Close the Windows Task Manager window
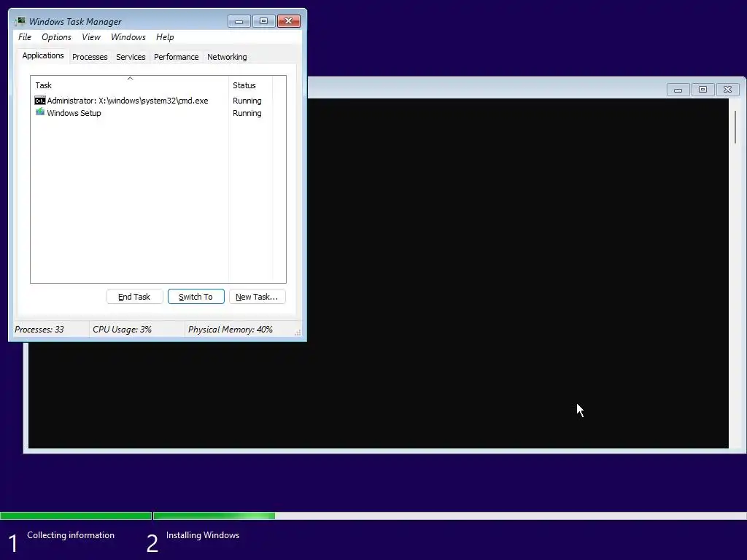The height and width of the screenshot is (560, 747). pyautogui.click(x=289, y=21)
